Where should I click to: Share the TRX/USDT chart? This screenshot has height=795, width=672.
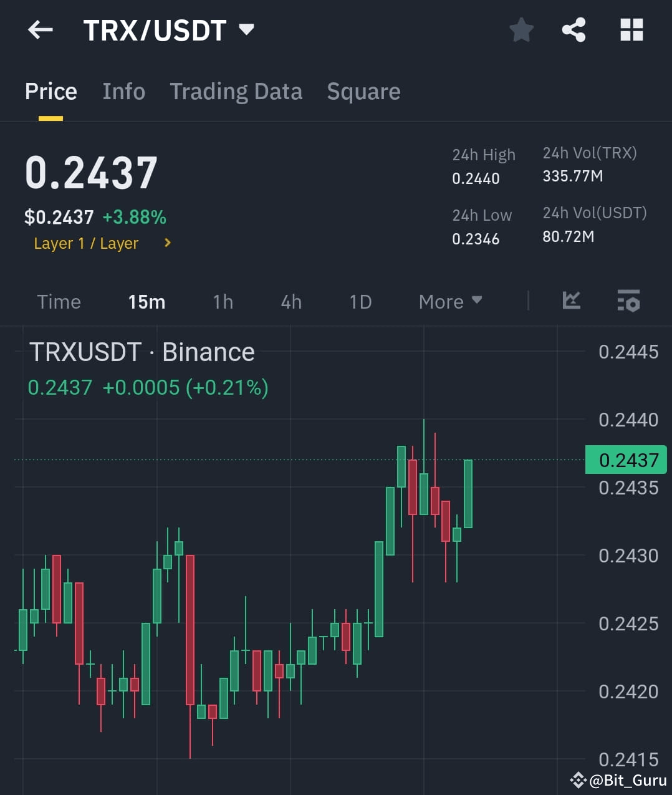(x=574, y=29)
